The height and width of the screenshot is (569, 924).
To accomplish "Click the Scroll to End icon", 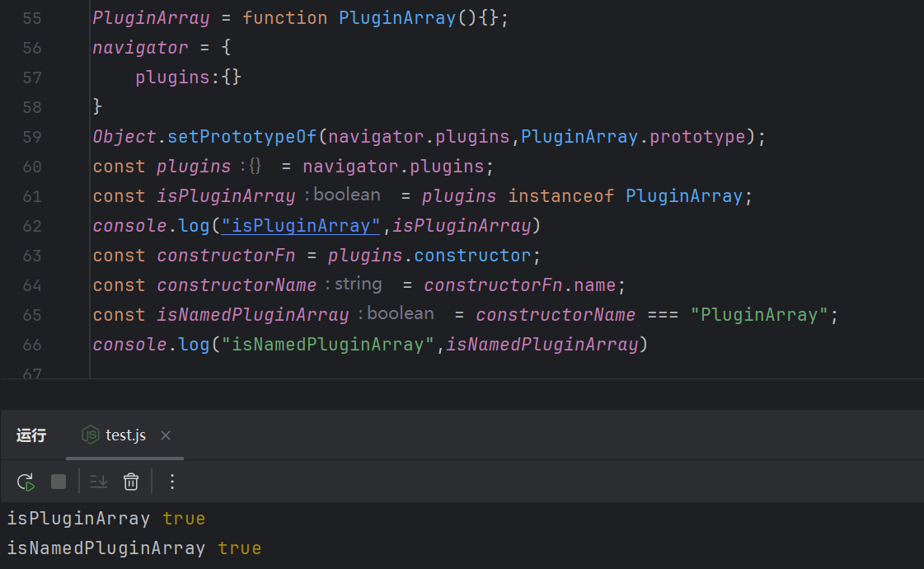I will click(x=99, y=482).
